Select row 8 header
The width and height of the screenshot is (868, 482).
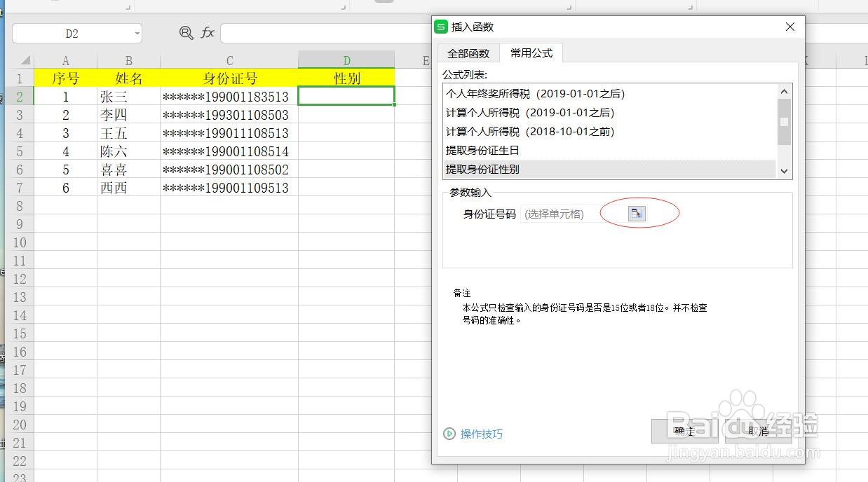[x=20, y=206]
